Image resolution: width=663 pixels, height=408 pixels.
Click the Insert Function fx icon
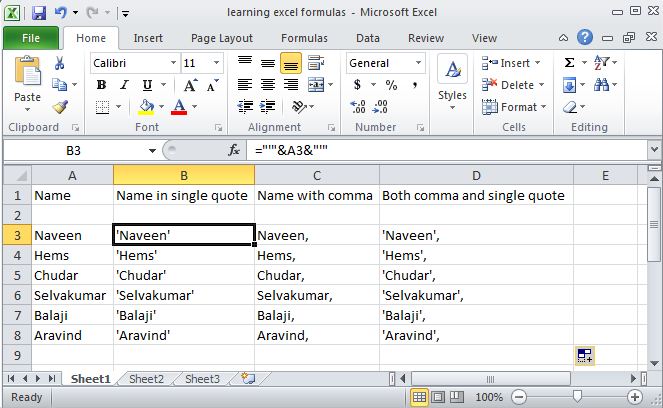click(x=234, y=150)
